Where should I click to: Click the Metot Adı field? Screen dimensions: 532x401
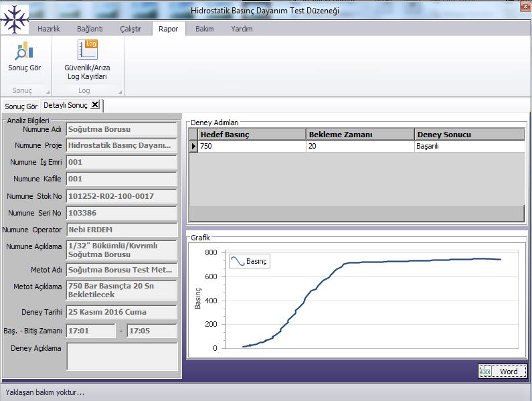coord(122,270)
